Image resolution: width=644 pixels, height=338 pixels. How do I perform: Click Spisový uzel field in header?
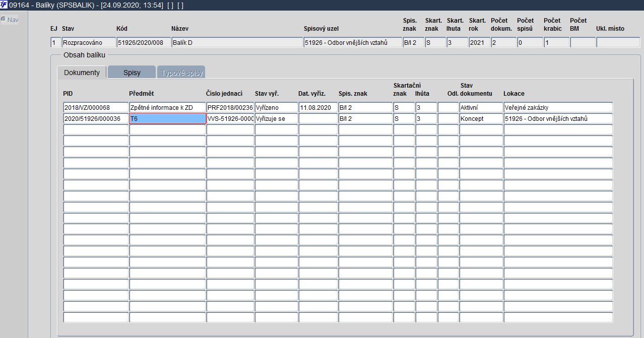353,43
